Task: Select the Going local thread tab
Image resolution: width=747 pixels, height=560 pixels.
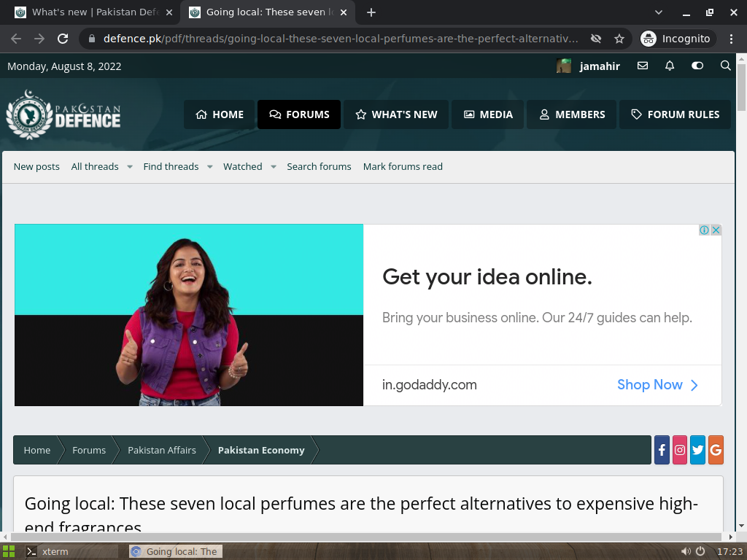Action: pos(267,12)
